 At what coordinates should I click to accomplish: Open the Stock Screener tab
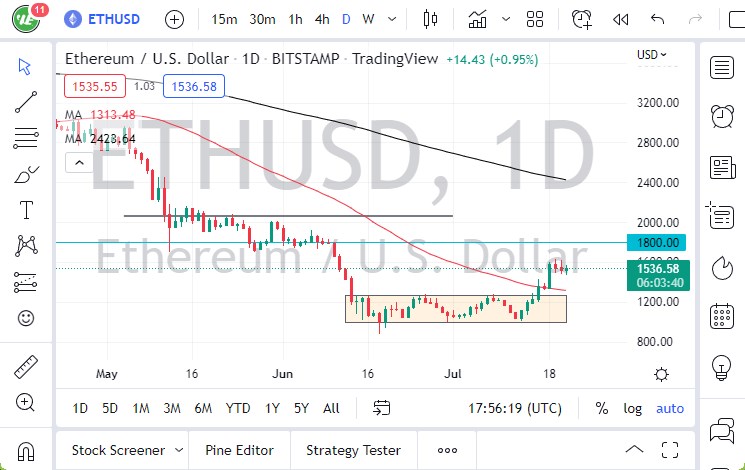point(118,450)
